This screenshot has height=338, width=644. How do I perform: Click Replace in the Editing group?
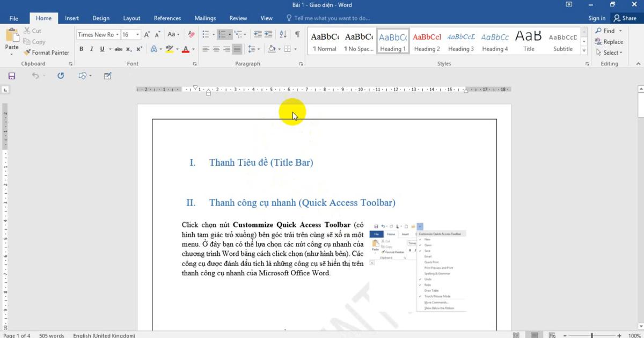click(609, 41)
